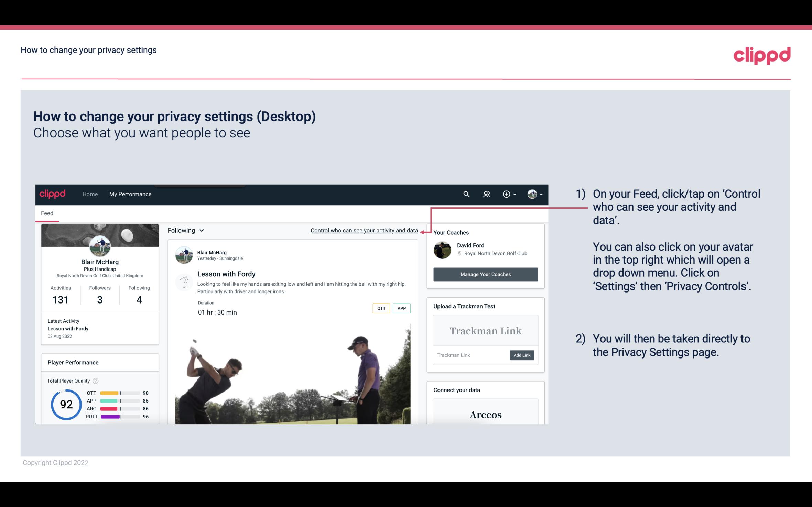Click the people/followers icon

(487, 194)
